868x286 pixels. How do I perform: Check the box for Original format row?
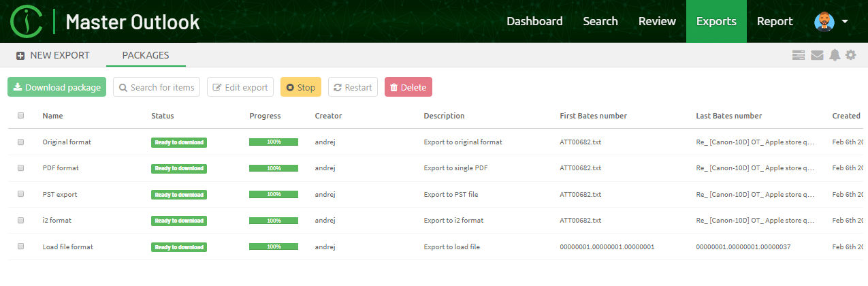[20, 142]
